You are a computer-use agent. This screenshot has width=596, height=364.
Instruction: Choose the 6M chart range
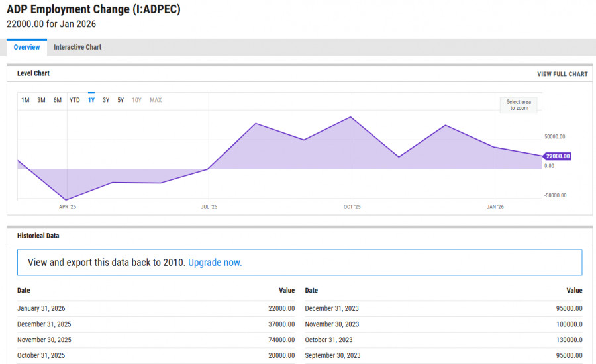coord(58,100)
